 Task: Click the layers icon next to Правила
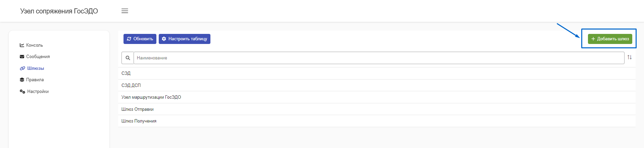tap(22, 80)
